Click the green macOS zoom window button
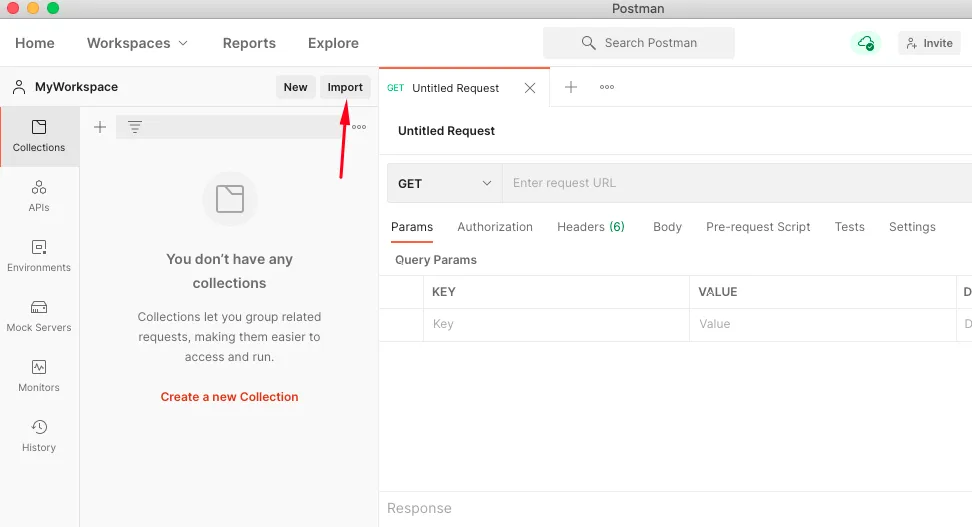The height and width of the screenshot is (527, 972). pos(53,8)
